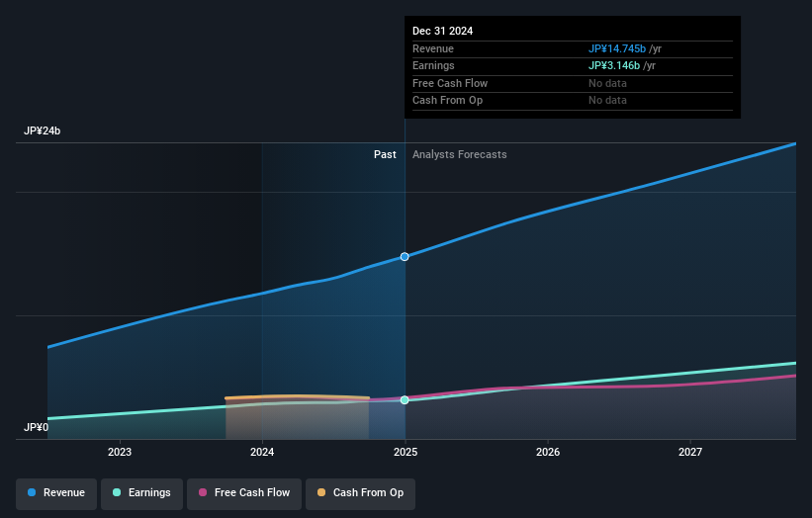Click the JP¥0 y-axis label

click(x=36, y=427)
